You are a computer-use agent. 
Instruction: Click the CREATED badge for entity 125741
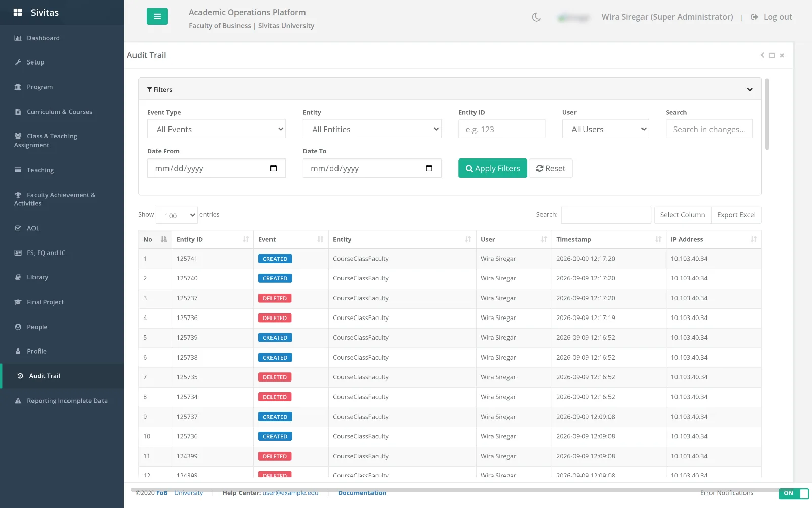click(275, 259)
